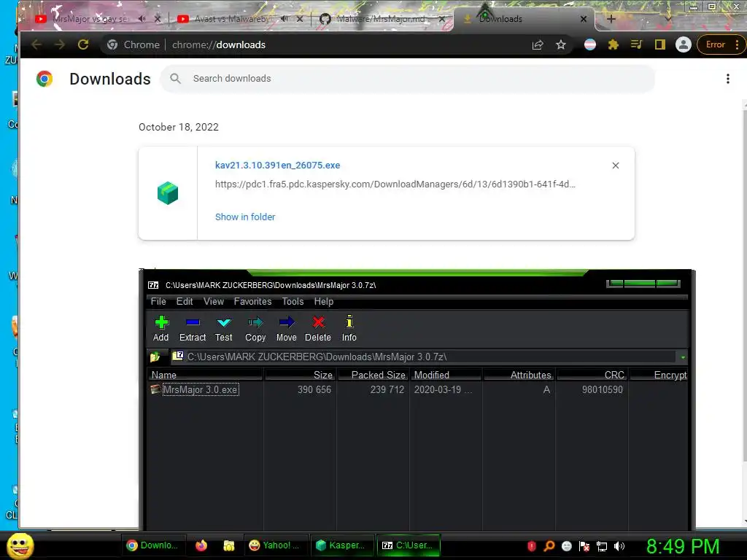Screen dimensions: 747x560
Task: Toggle the Chrome side panel icon
Action: [x=659, y=44]
